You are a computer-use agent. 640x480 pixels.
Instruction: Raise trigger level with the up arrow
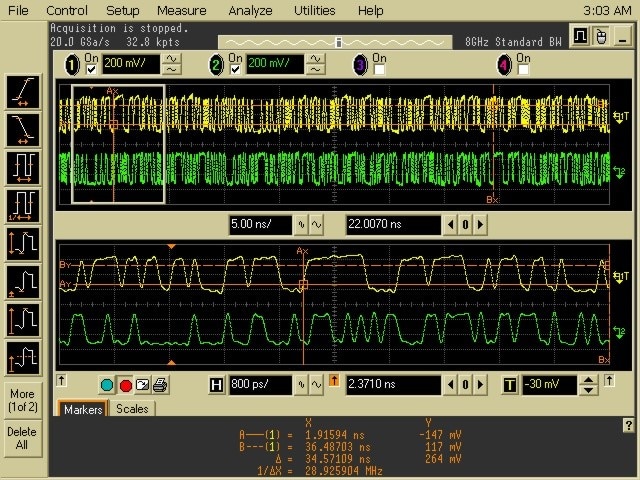tap(588, 380)
